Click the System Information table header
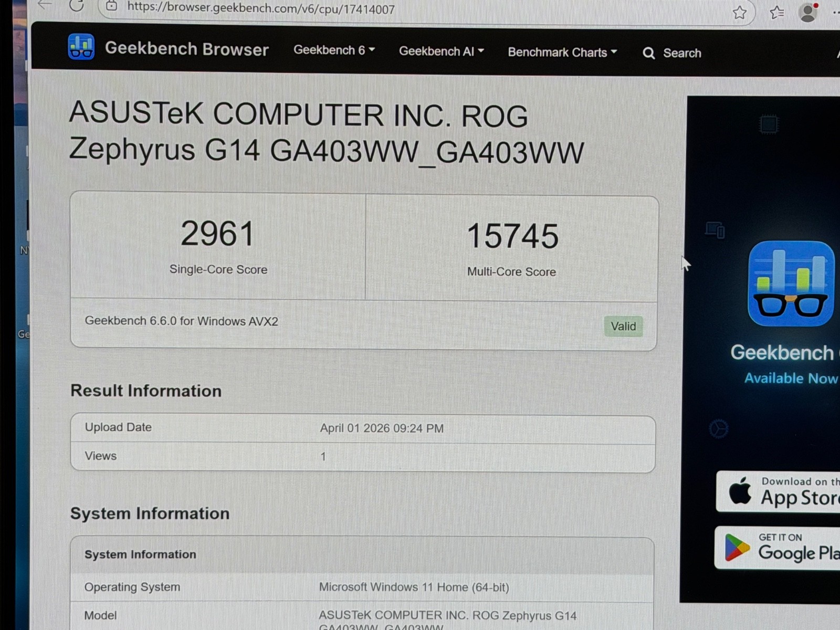840x630 pixels. [140, 554]
